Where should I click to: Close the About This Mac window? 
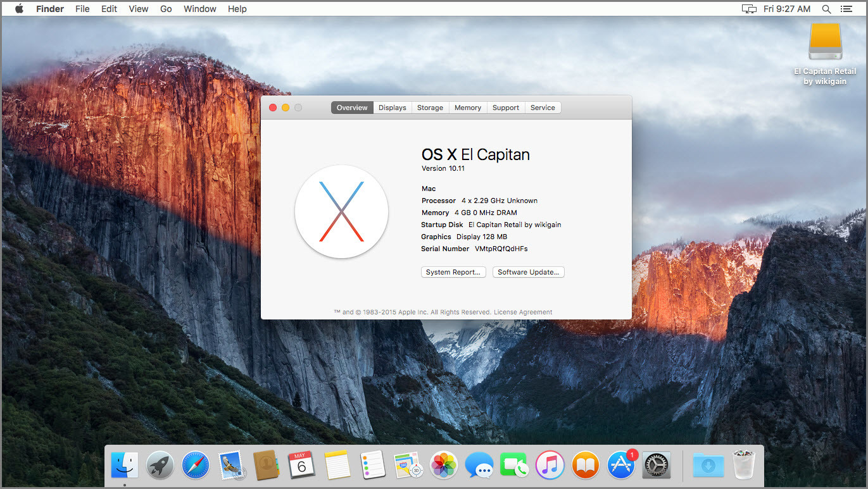click(273, 108)
